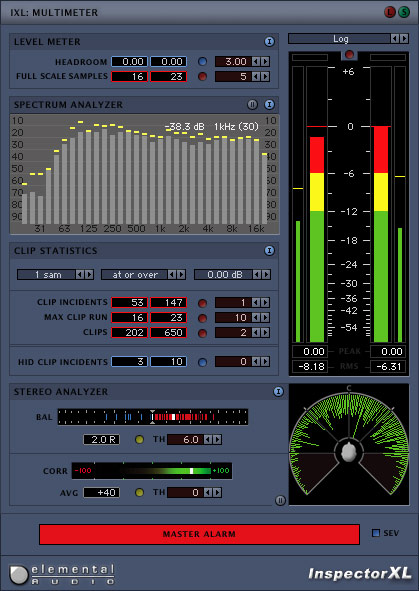The width and height of the screenshot is (419, 591).
Task: Click the red clip LED above meter
Action: (x=349, y=55)
